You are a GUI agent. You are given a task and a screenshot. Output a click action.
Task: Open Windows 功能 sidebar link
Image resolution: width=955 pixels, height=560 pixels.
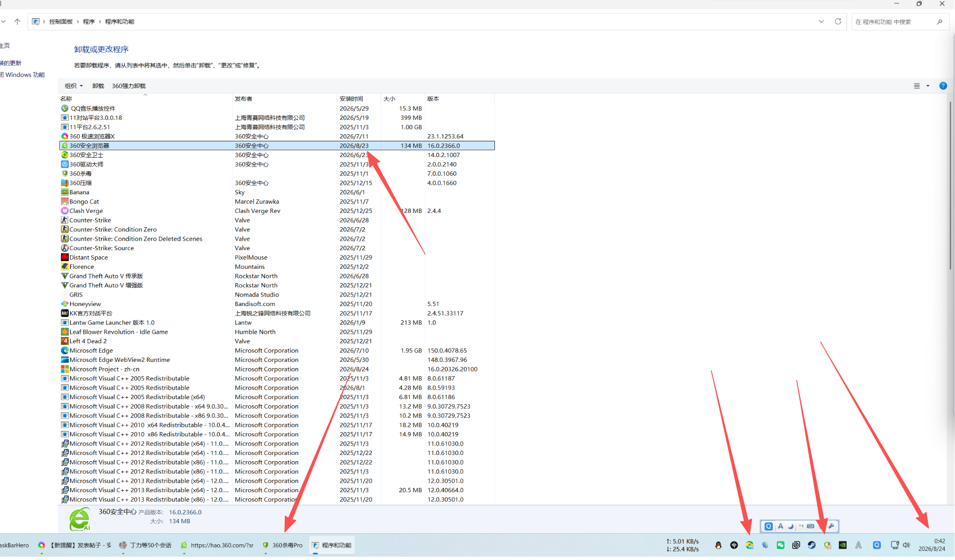pos(23,75)
